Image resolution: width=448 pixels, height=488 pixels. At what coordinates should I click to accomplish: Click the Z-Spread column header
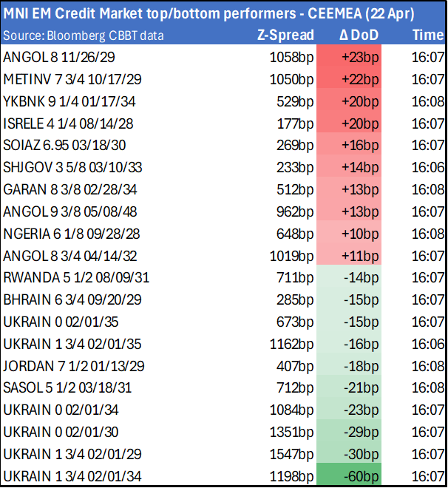pyautogui.click(x=285, y=35)
